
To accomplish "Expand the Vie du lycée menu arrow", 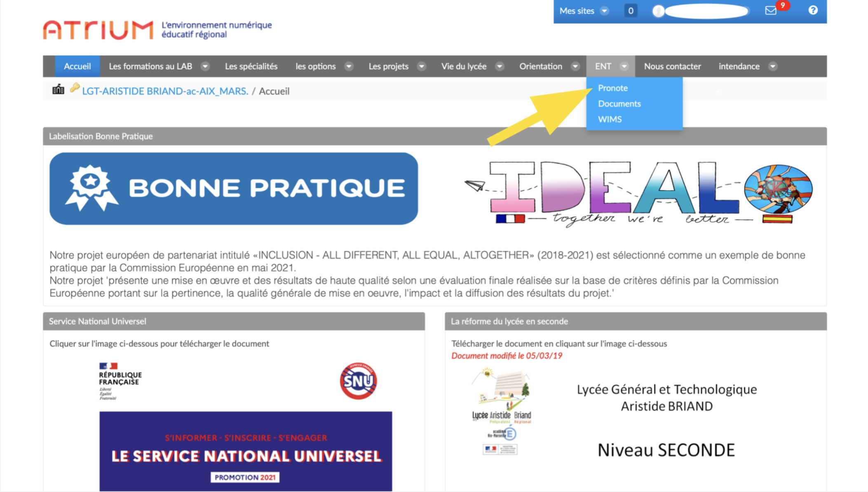I will pyautogui.click(x=500, y=66).
